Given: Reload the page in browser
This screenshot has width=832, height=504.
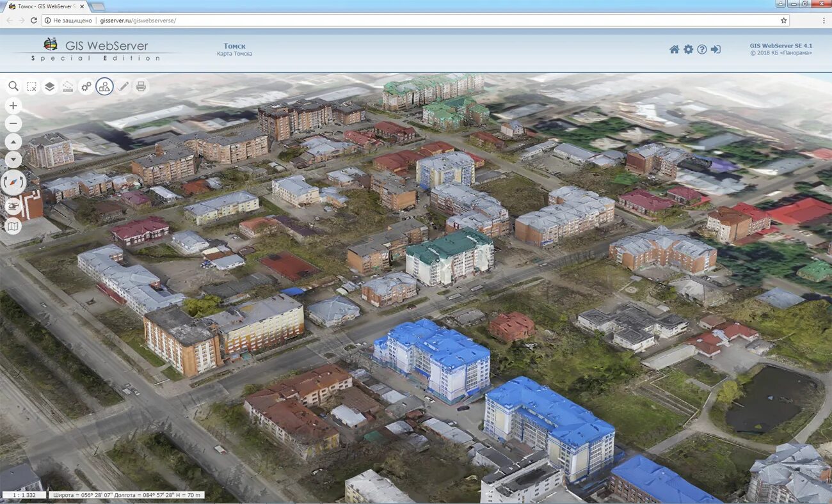Looking at the screenshot, I should coord(34,20).
